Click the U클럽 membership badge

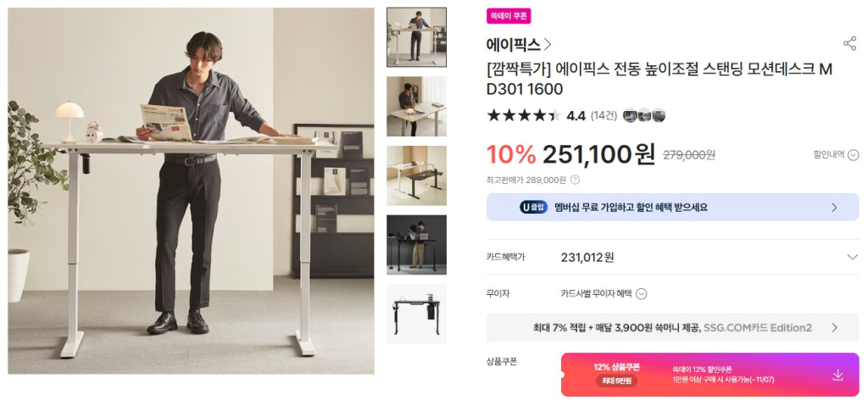click(534, 208)
